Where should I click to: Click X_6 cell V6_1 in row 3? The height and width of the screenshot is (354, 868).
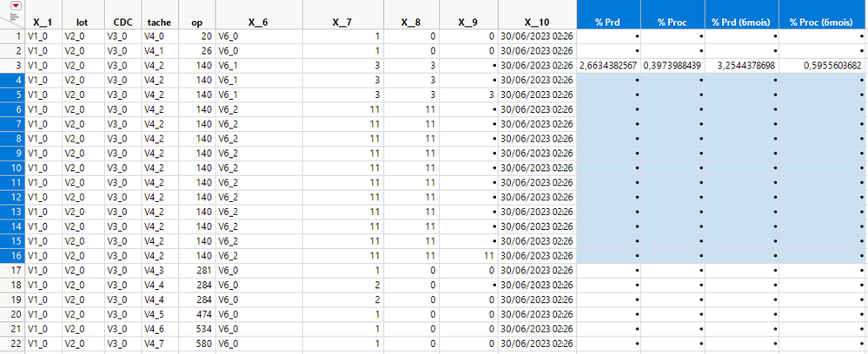259,66
